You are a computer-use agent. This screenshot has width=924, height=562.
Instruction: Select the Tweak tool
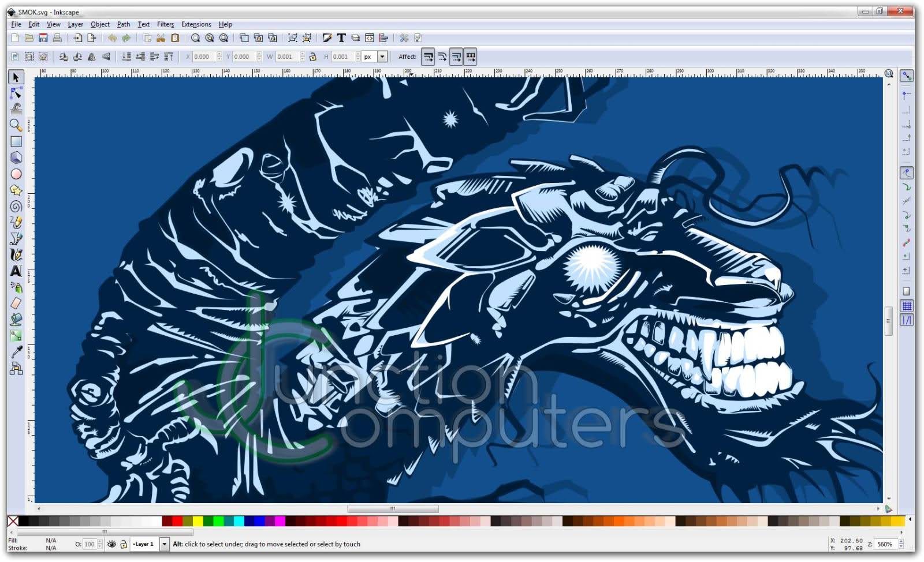(16, 109)
